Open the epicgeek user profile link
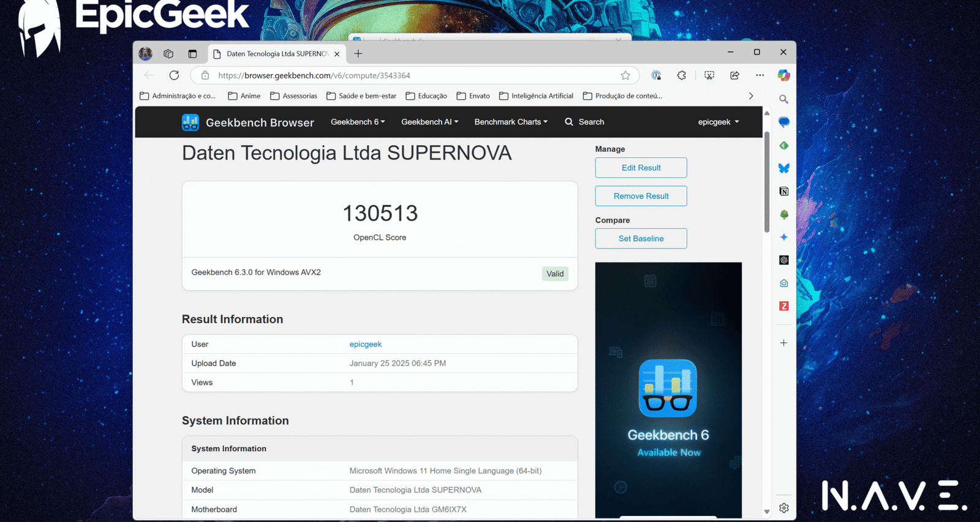The height and width of the screenshot is (522, 980). [x=366, y=344]
